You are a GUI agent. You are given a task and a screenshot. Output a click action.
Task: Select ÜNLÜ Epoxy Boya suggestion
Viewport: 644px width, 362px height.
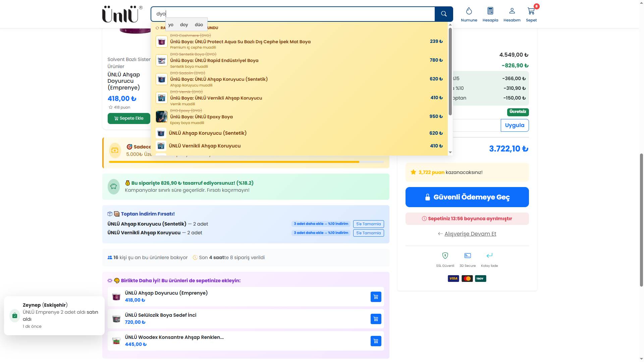tap(201, 117)
